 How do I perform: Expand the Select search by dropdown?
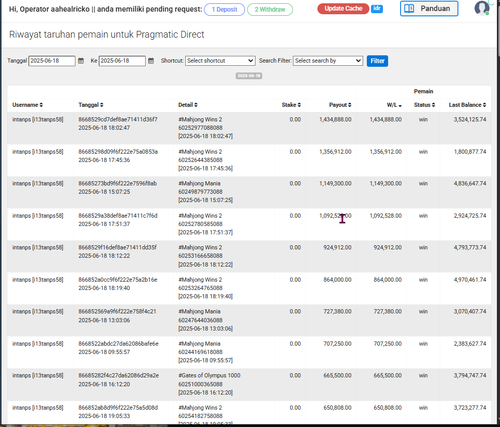tap(328, 61)
